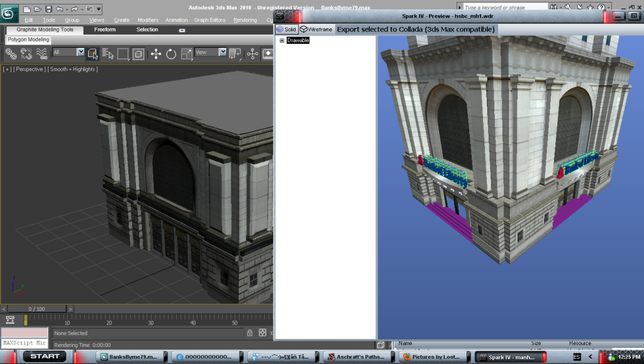
Task: Click the Unlink Selection tool
Action: point(26,54)
